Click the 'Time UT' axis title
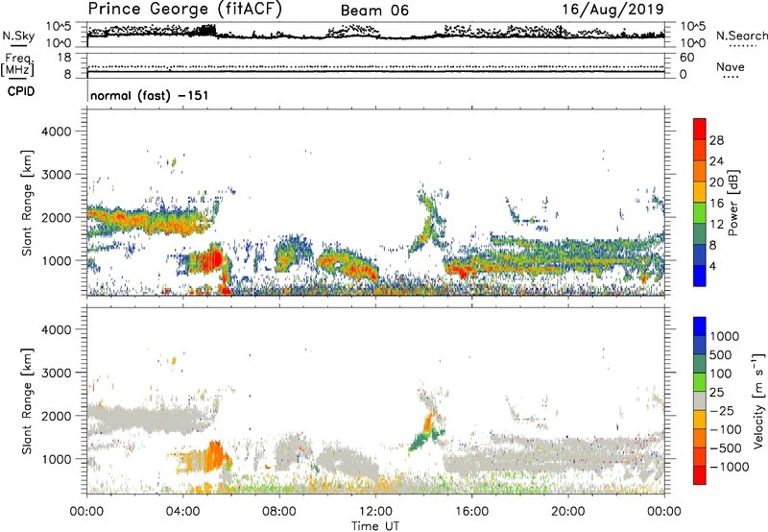The height and width of the screenshot is (532, 768). point(375,525)
